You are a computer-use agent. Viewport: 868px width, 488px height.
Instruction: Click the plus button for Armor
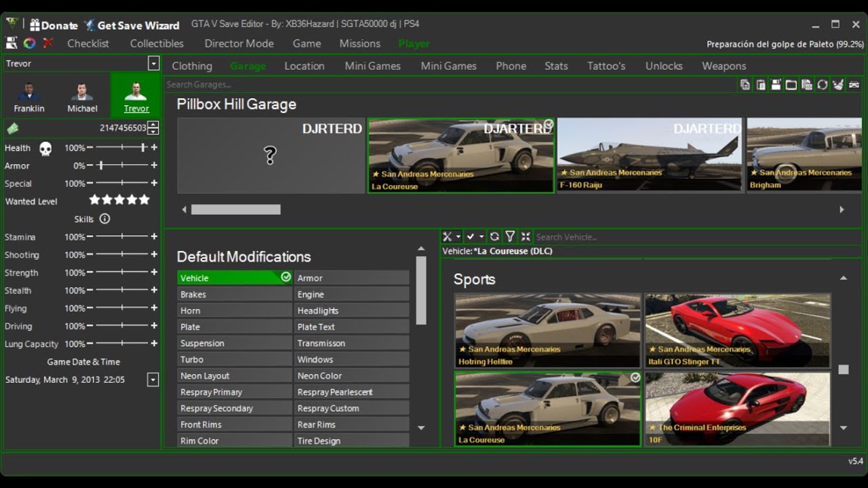click(x=154, y=165)
